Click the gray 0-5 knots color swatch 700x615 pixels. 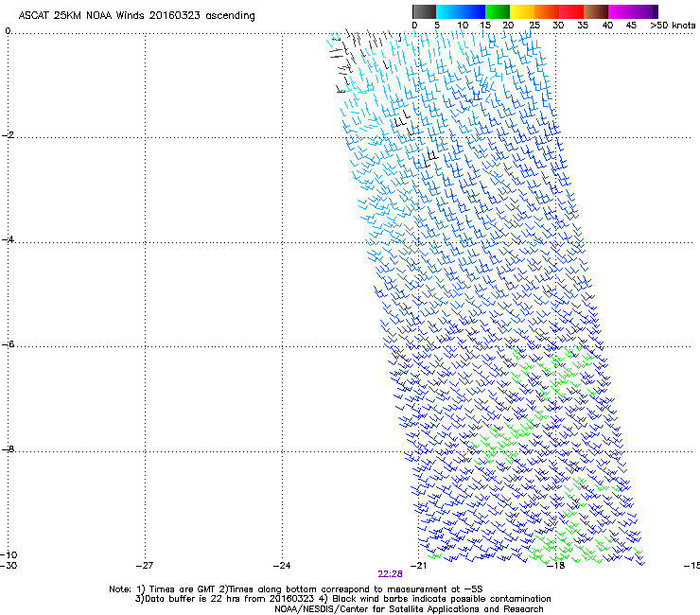(424, 11)
